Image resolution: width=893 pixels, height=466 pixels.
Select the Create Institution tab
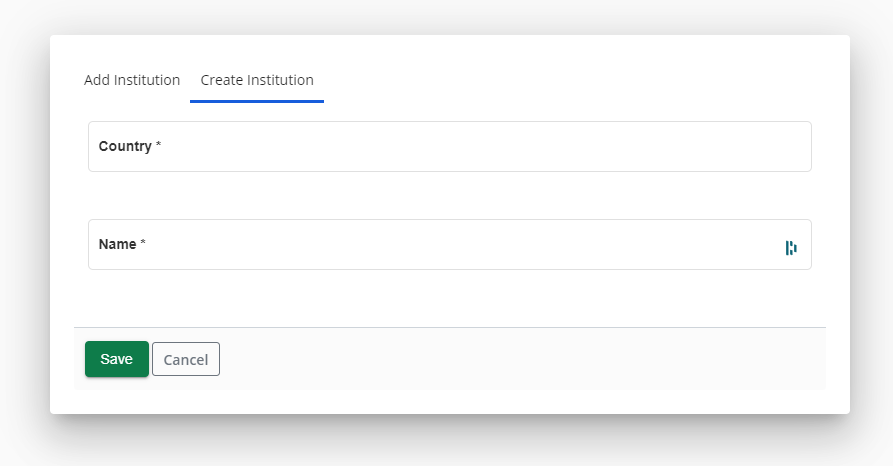(x=257, y=80)
